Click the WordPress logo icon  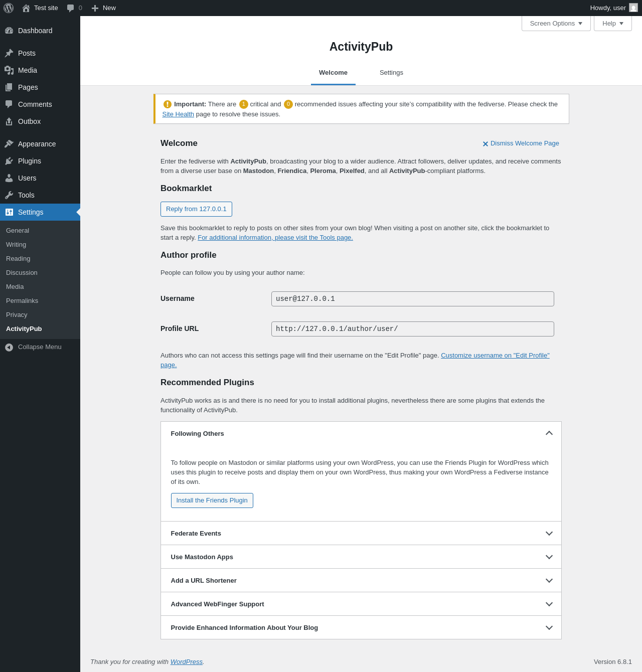[9, 8]
